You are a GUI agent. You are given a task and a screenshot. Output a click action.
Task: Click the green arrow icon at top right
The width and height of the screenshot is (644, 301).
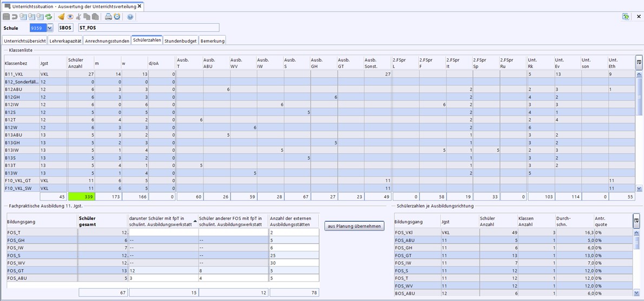pyautogui.click(x=626, y=17)
